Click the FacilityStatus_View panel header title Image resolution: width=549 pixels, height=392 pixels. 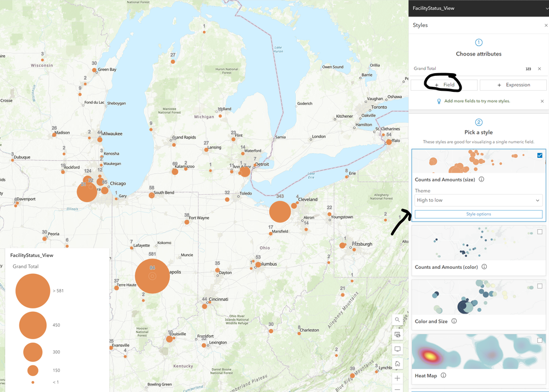point(434,8)
